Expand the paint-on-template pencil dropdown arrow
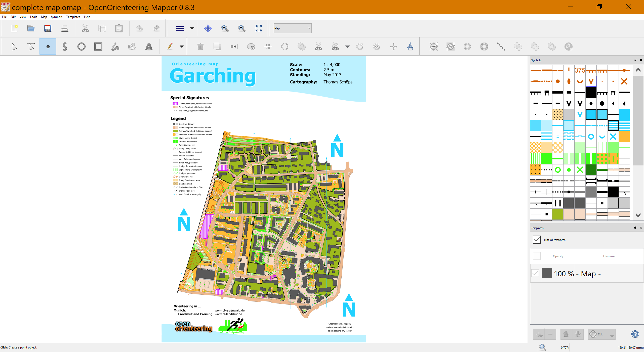Screen dimensions: 644x352 point(182,47)
